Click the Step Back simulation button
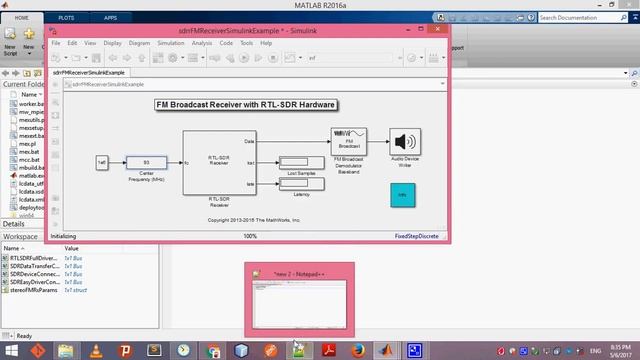Viewport: 640px width, 360px height. (x=230, y=58)
